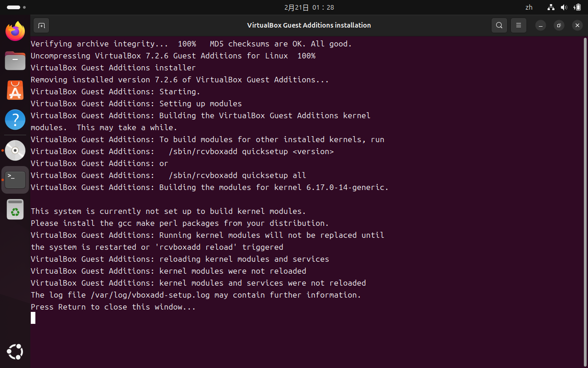This screenshot has width=588, height=368.
Task: Maximize the terminal window
Action: [559, 25]
